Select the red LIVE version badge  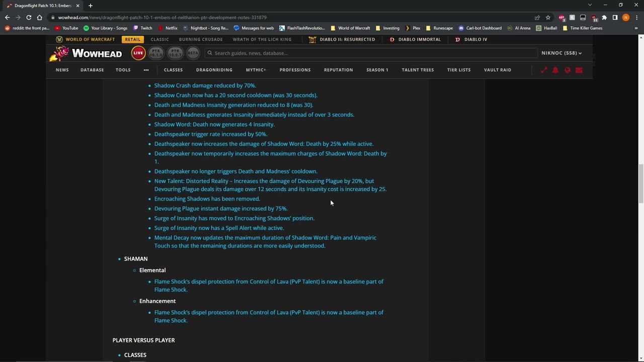tap(138, 53)
